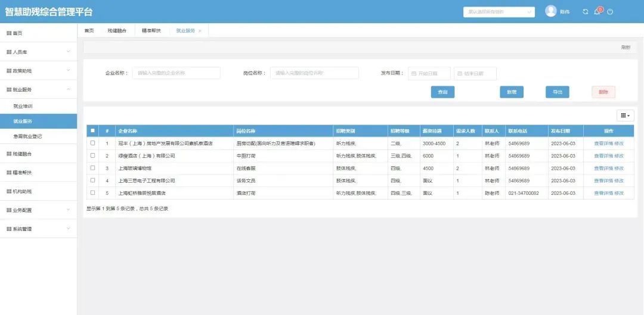Switch to the 残健融合 tab

click(117, 30)
